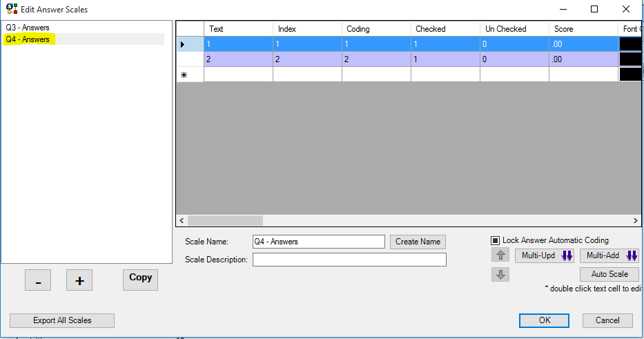This screenshot has height=339, width=644.
Task: Click the Multi-Upd button
Action: 545,255
